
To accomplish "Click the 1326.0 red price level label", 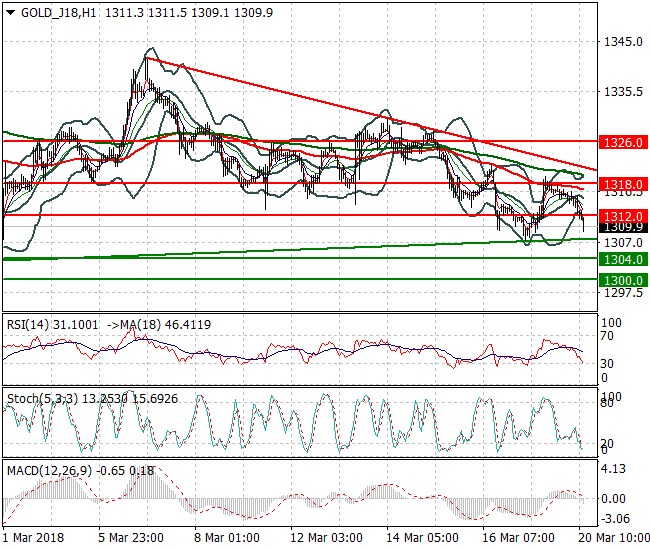I will tap(623, 142).
